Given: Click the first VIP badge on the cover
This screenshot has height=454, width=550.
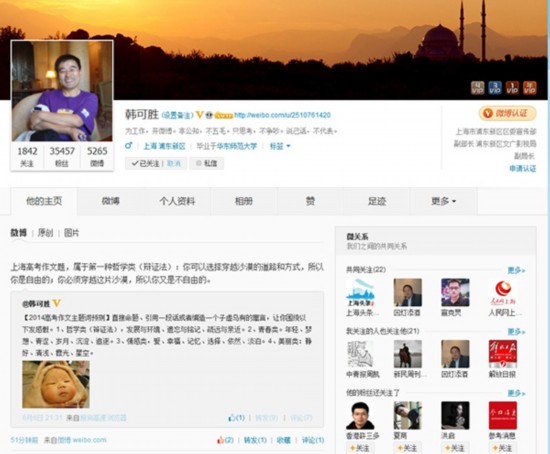Looking at the screenshot, I should click(477, 88).
